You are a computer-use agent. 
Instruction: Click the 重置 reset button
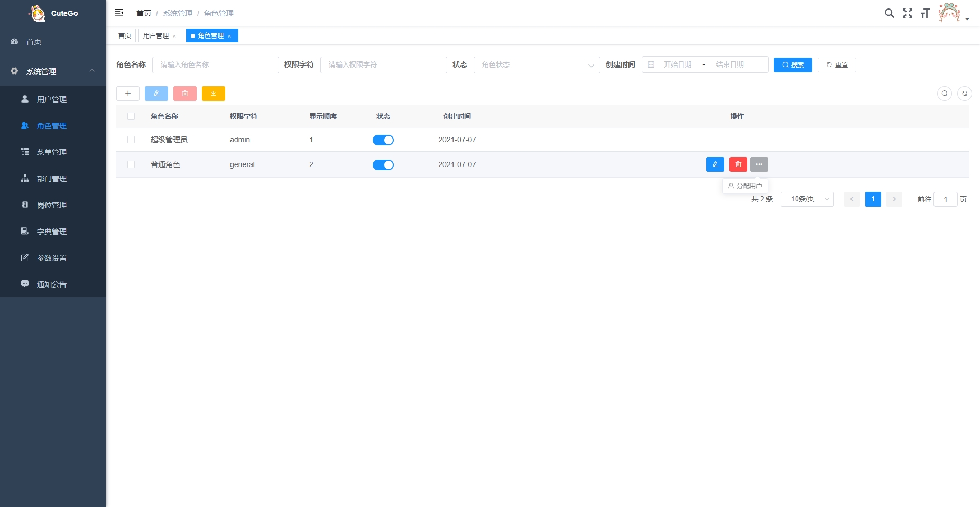pos(837,65)
